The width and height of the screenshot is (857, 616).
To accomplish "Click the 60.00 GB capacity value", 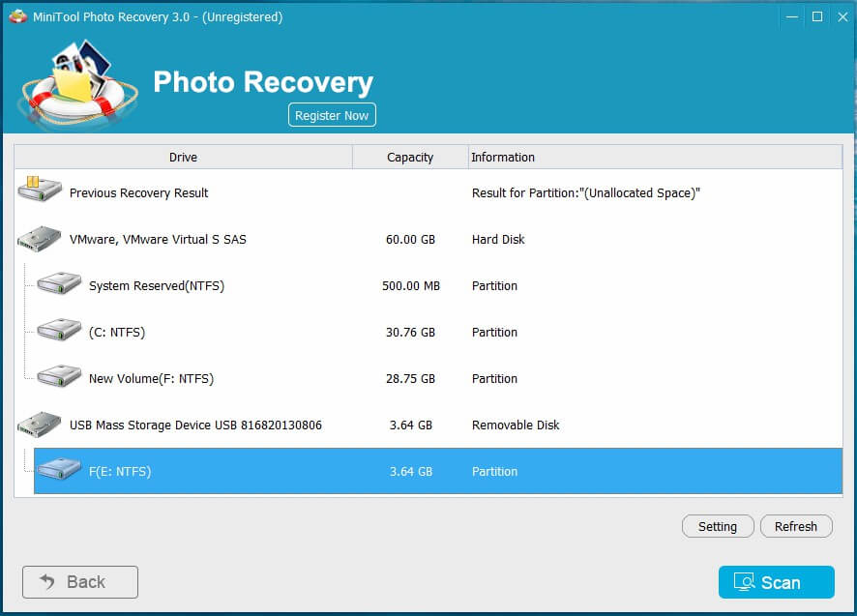I will coord(410,240).
